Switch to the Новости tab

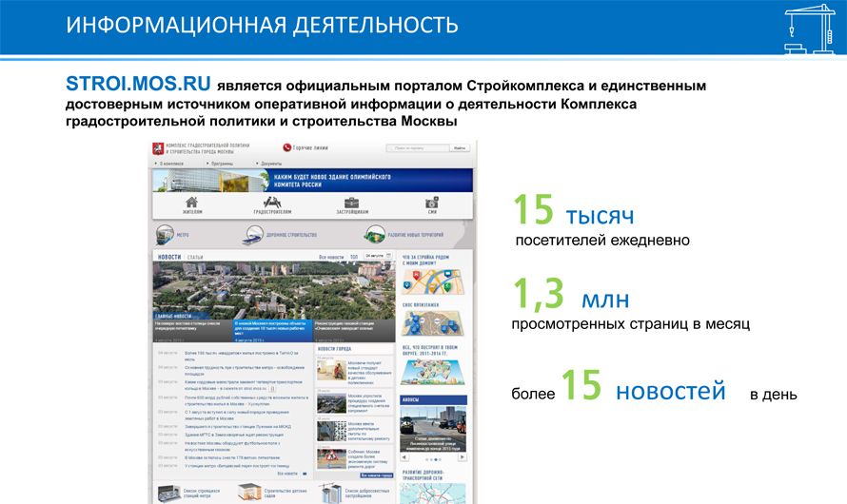169,257
